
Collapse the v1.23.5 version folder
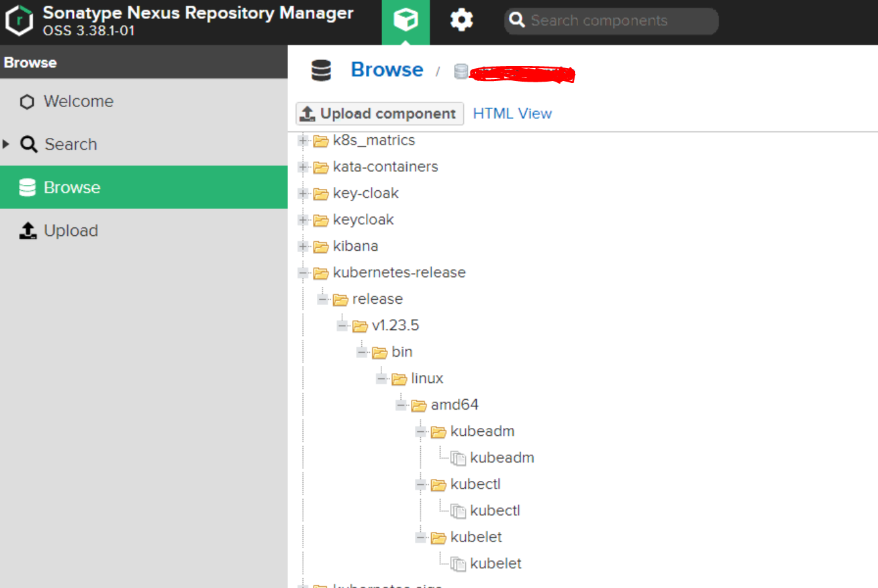(342, 326)
